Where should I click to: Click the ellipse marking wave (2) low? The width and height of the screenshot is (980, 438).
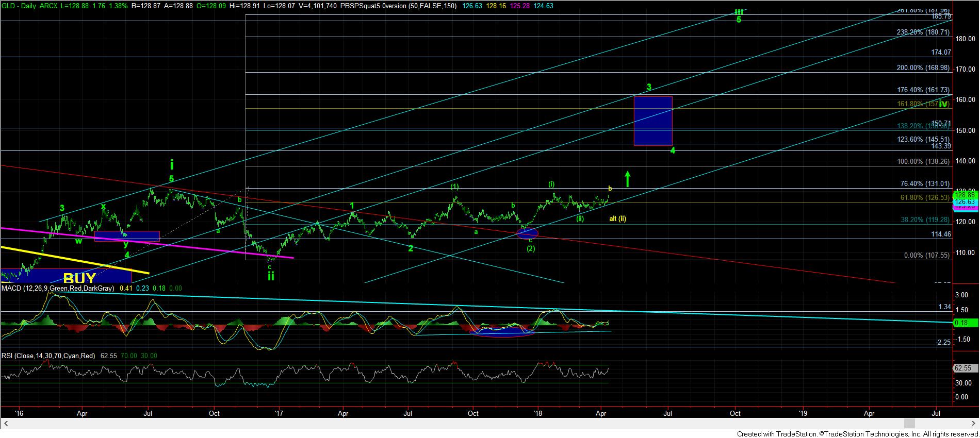point(527,233)
